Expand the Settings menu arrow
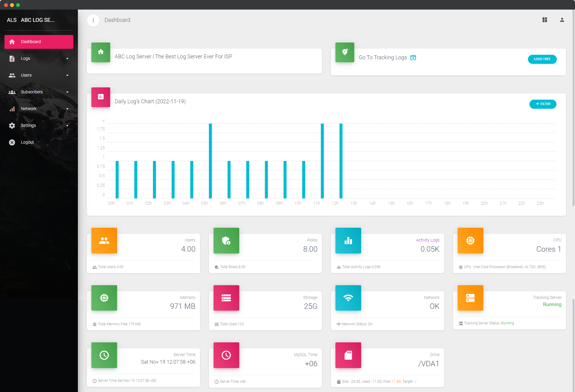The image size is (575, 392). point(67,126)
